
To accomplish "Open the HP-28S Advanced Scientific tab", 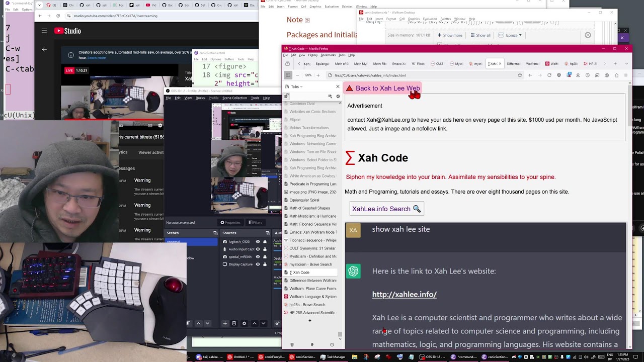I will pyautogui.click(x=310, y=313).
